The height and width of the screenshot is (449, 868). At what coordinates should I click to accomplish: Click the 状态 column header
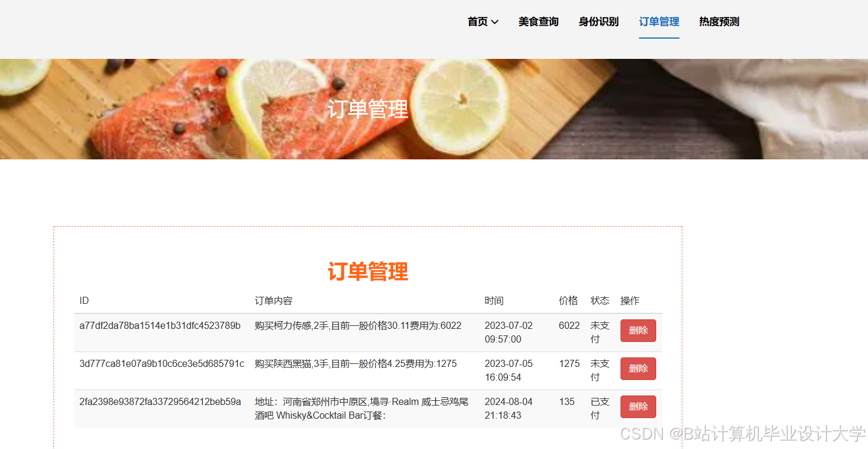(x=600, y=301)
